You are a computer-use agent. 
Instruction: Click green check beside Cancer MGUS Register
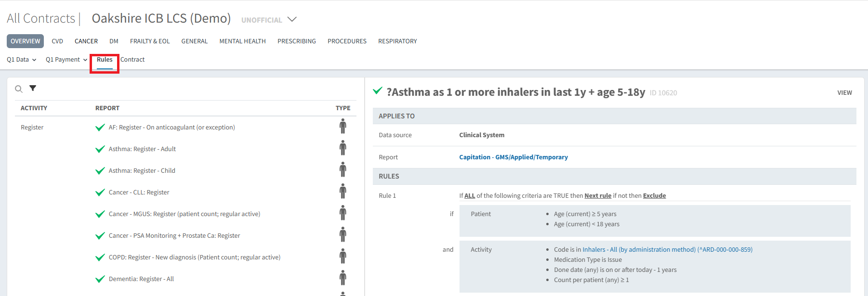100,214
